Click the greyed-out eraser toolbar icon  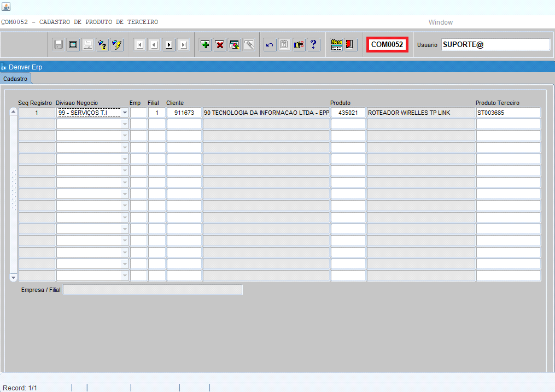pyautogui.click(x=249, y=45)
